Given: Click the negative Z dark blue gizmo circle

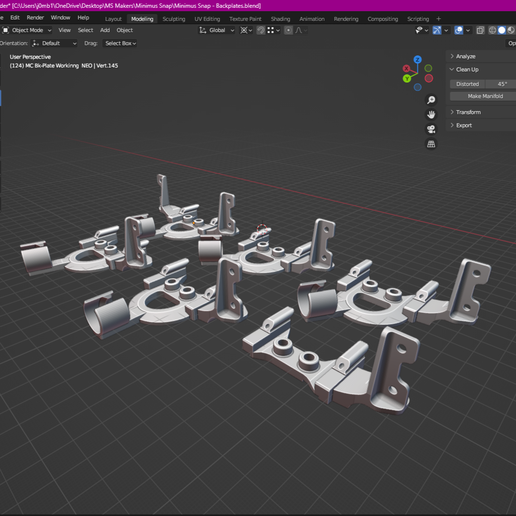Looking at the screenshot, I should pyautogui.click(x=417, y=87).
